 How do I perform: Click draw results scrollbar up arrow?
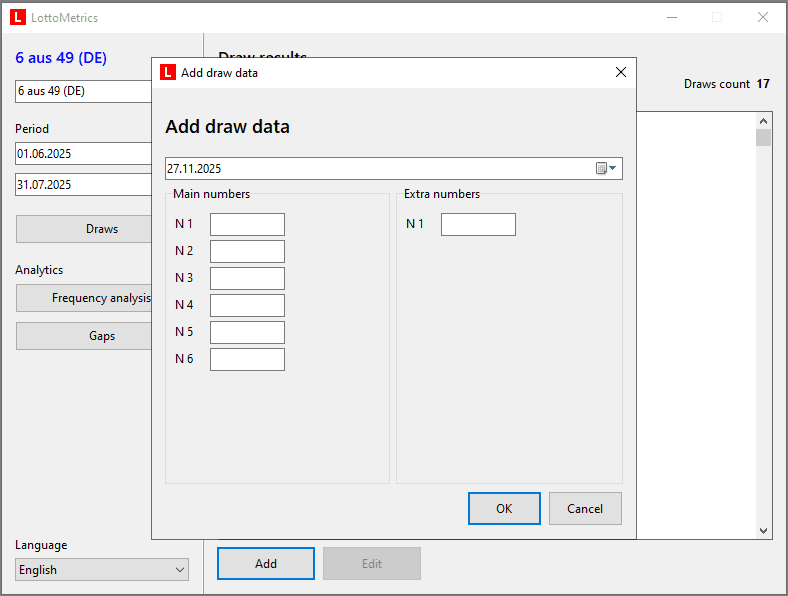point(763,121)
